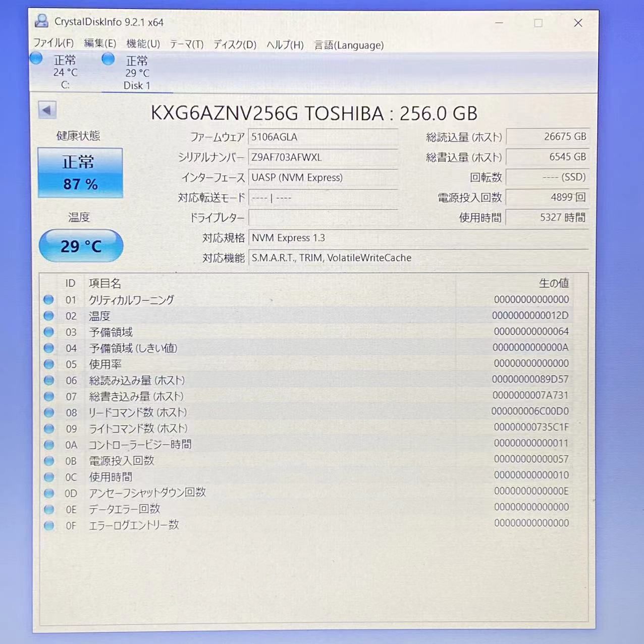Image resolution: width=644 pixels, height=644 pixels.
Task: Open the 機能(U) menu
Action: pos(143,44)
